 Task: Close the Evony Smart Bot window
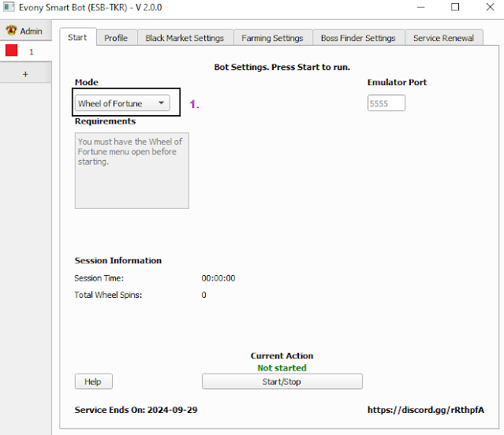tap(490, 7)
